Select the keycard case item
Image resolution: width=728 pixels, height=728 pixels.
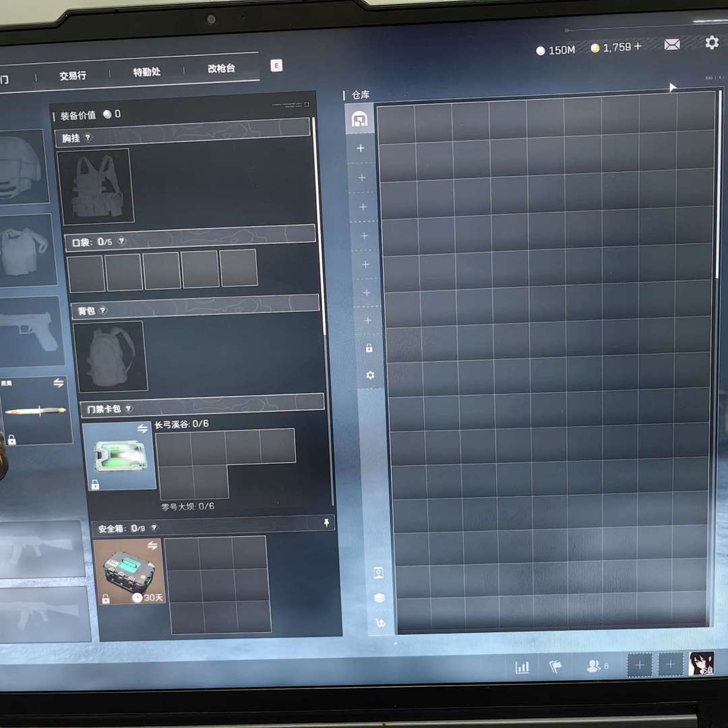pyautogui.click(x=120, y=456)
